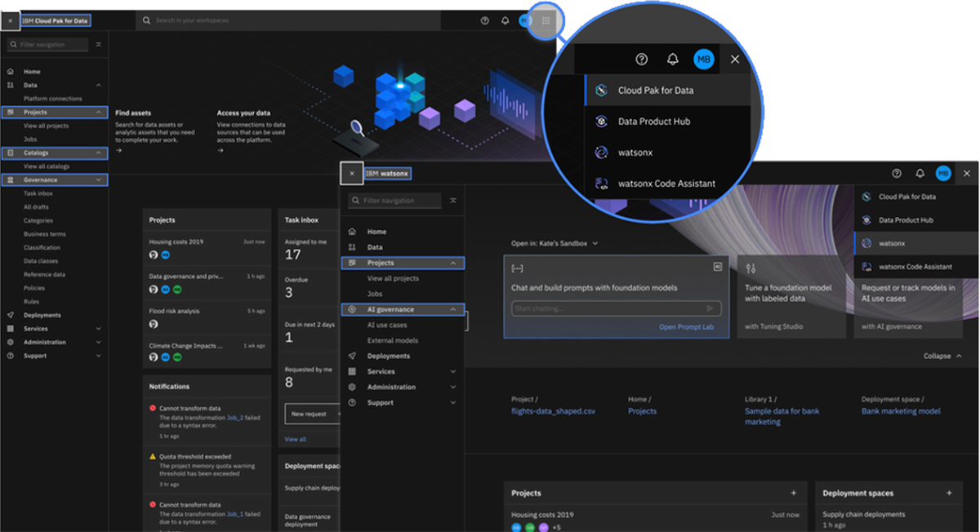Click the MB user avatar in the magnified circle
980x532 pixels.
(x=703, y=59)
